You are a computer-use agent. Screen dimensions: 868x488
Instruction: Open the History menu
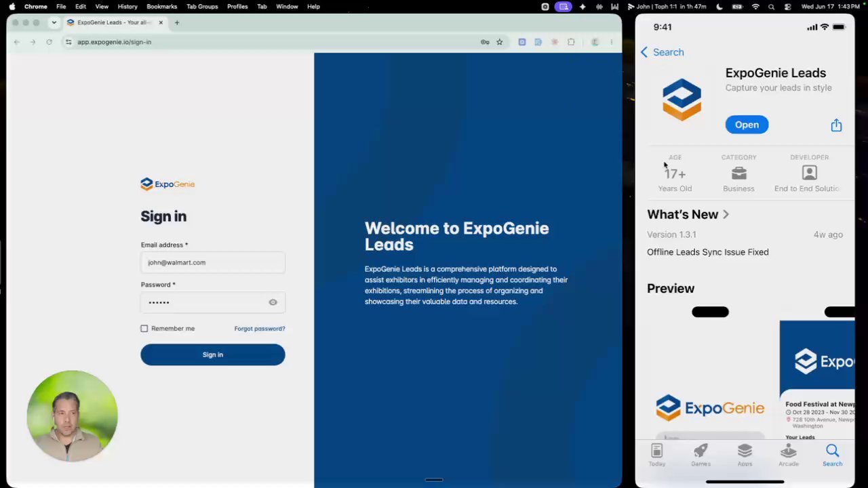[127, 7]
